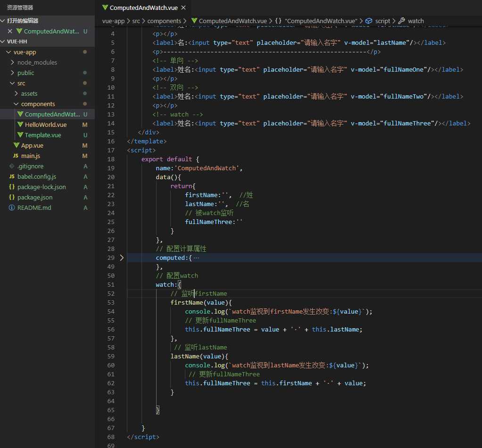Click info icon beside README.md

(12, 207)
